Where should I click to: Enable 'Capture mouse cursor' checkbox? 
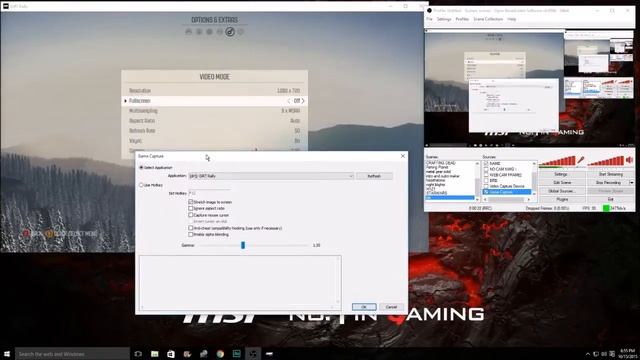(191, 215)
